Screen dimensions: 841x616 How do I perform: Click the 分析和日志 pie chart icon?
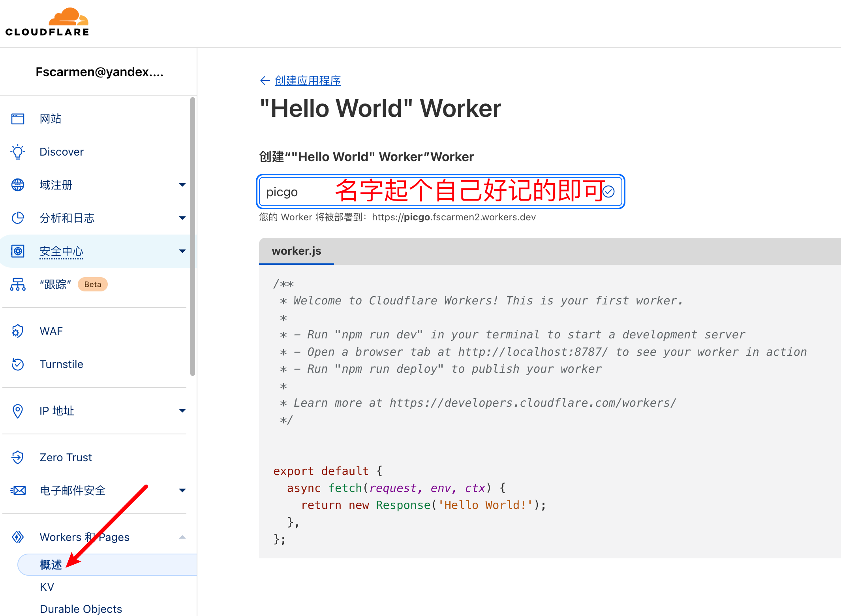pyautogui.click(x=18, y=218)
